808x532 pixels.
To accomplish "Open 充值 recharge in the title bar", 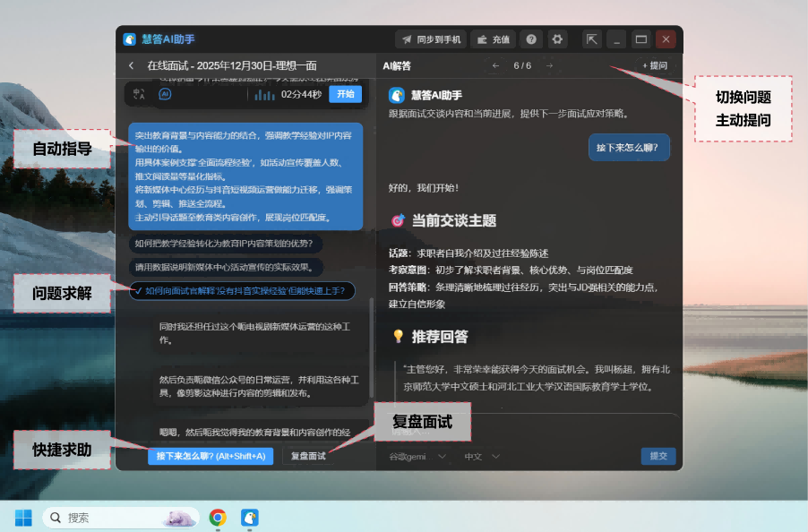I will (x=493, y=39).
